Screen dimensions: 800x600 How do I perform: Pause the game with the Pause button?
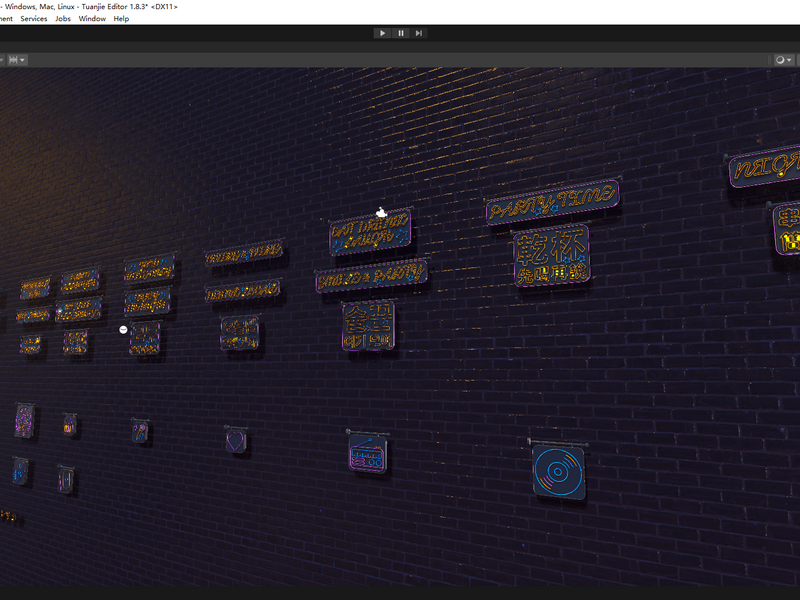click(401, 33)
